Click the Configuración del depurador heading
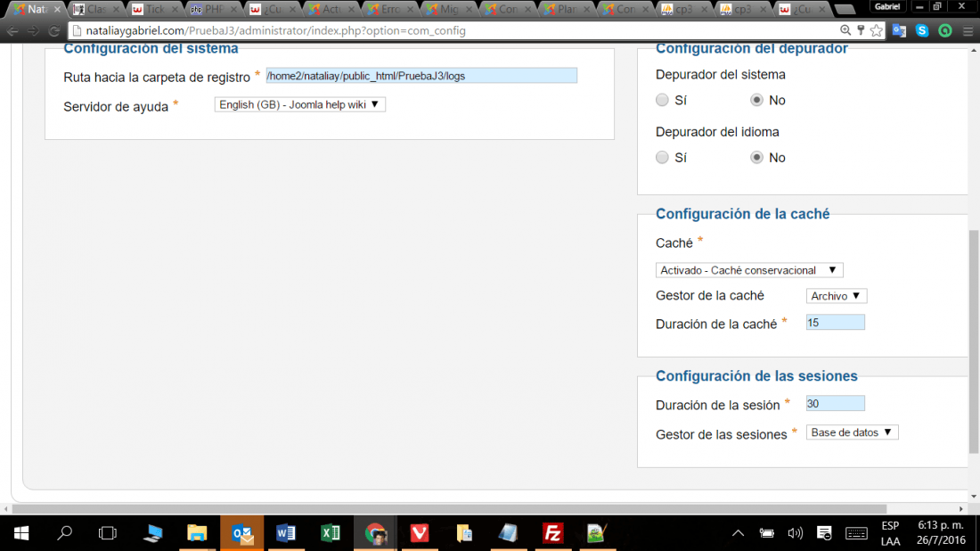The width and height of the screenshot is (980, 551). pyautogui.click(x=751, y=49)
